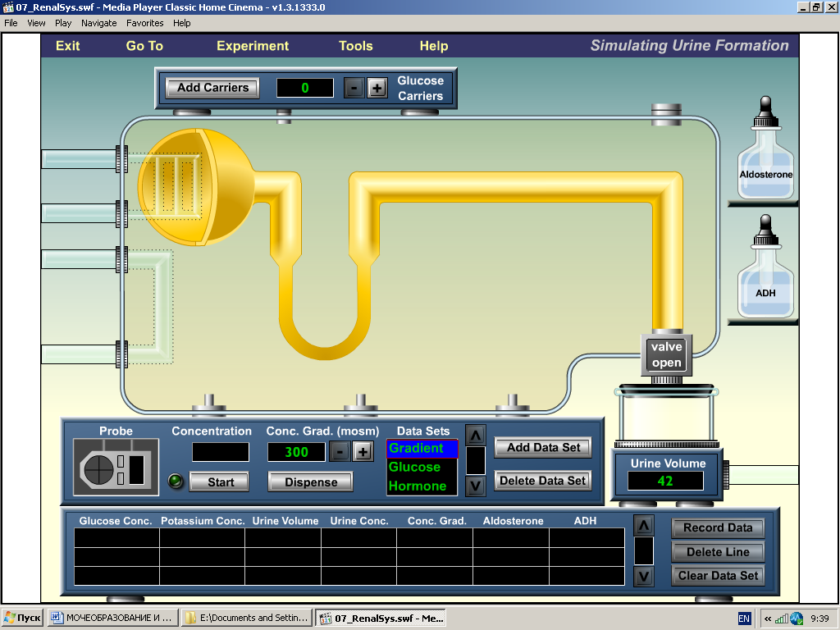Open the Tools menu
This screenshot has width=840, height=630.
[x=356, y=46]
